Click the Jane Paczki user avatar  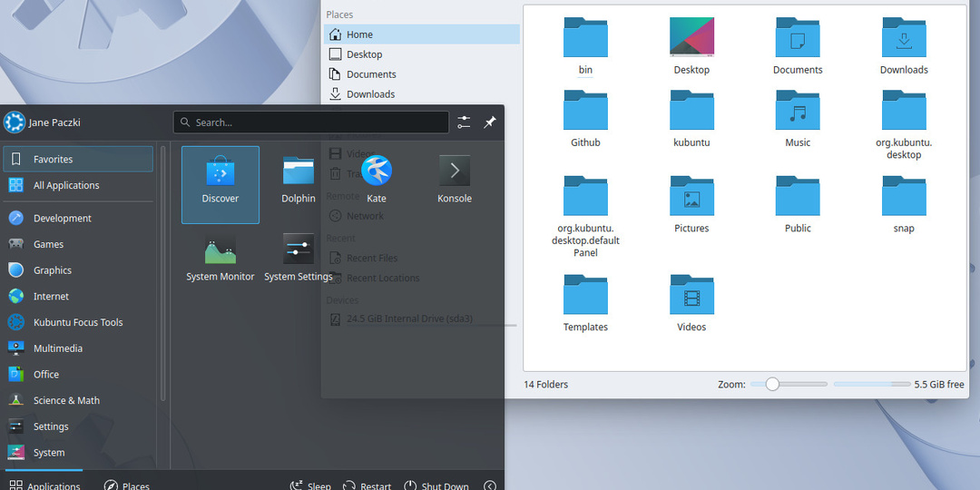click(14, 122)
